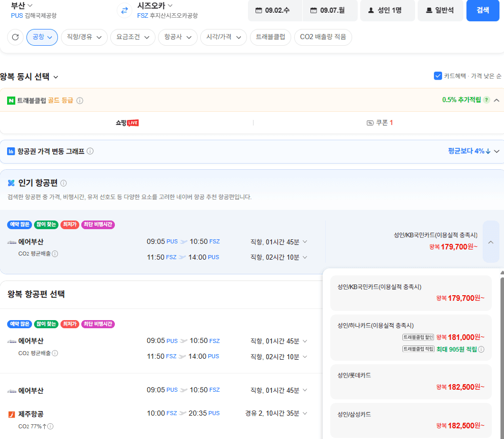Change destination city 시즈오카
The width and height of the screenshot is (504, 439).
click(155, 6)
